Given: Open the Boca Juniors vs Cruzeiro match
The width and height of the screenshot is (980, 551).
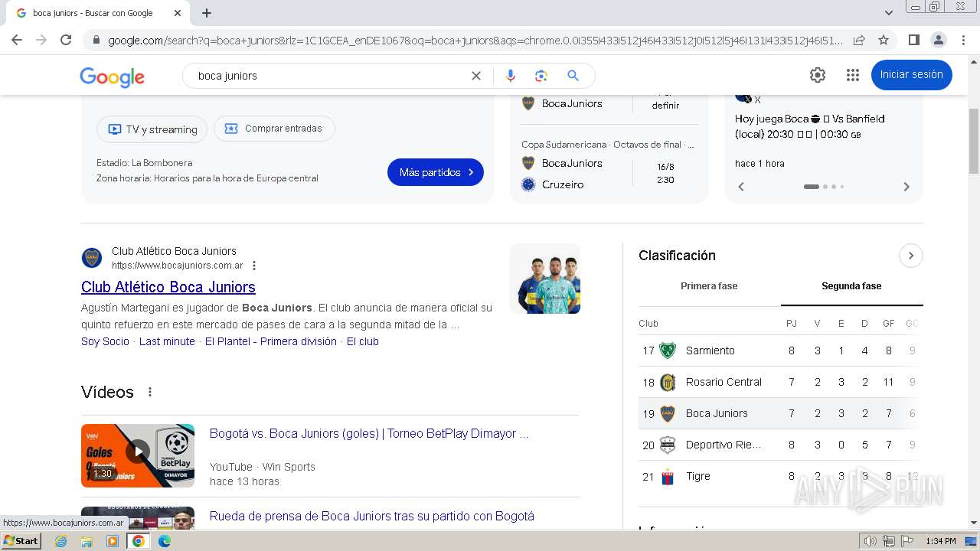Looking at the screenshot, I should (609, 174).
